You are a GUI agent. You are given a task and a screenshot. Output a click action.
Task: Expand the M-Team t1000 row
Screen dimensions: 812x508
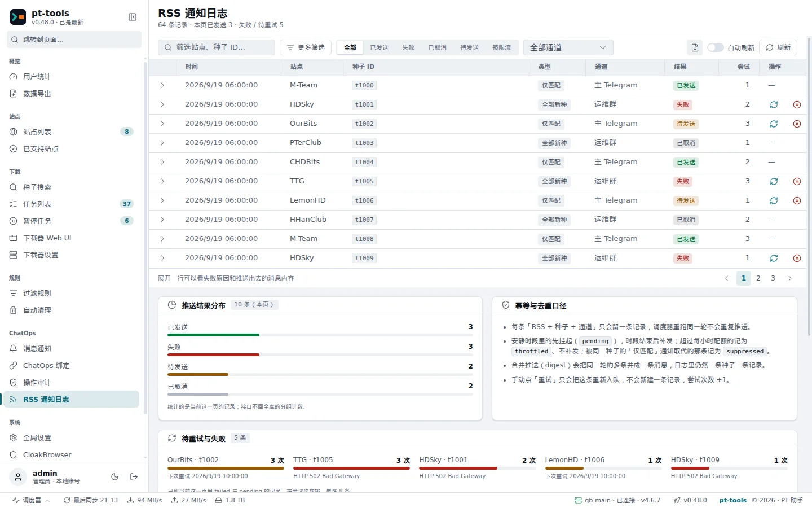162,85
